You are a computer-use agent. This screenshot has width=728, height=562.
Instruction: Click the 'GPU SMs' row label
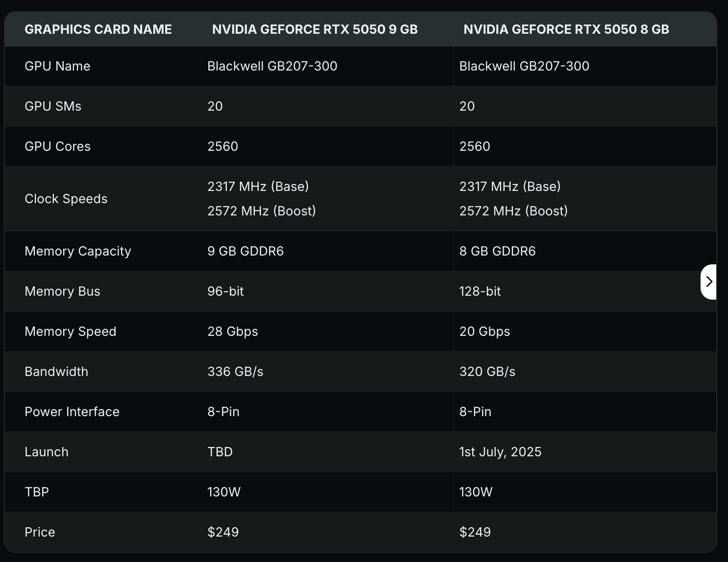click(53, 106)
